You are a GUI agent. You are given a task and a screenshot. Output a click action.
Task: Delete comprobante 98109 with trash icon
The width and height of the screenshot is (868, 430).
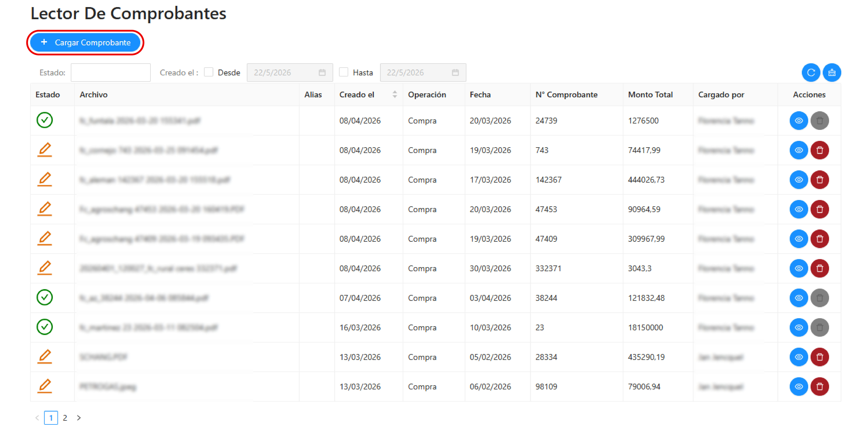[x=819, y=386]
